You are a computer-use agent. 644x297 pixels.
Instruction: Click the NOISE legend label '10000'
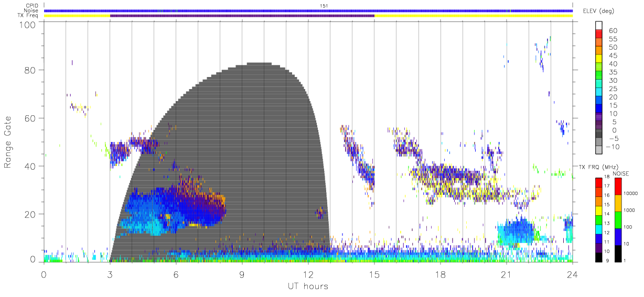point(630,194)
